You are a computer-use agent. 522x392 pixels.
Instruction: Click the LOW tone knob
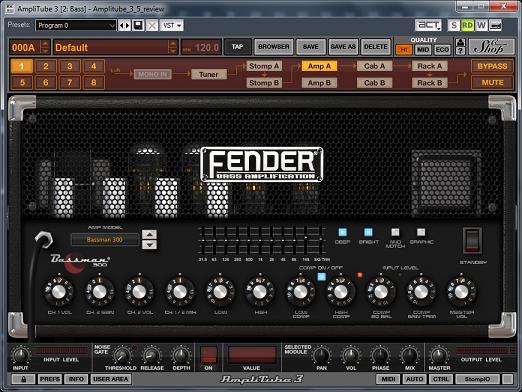220,292
